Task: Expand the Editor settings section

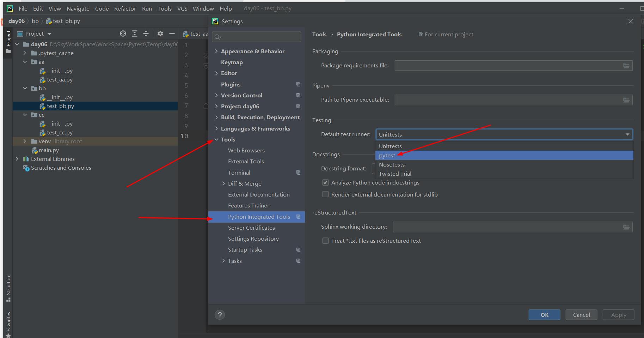Action: (x=216, y=73)
